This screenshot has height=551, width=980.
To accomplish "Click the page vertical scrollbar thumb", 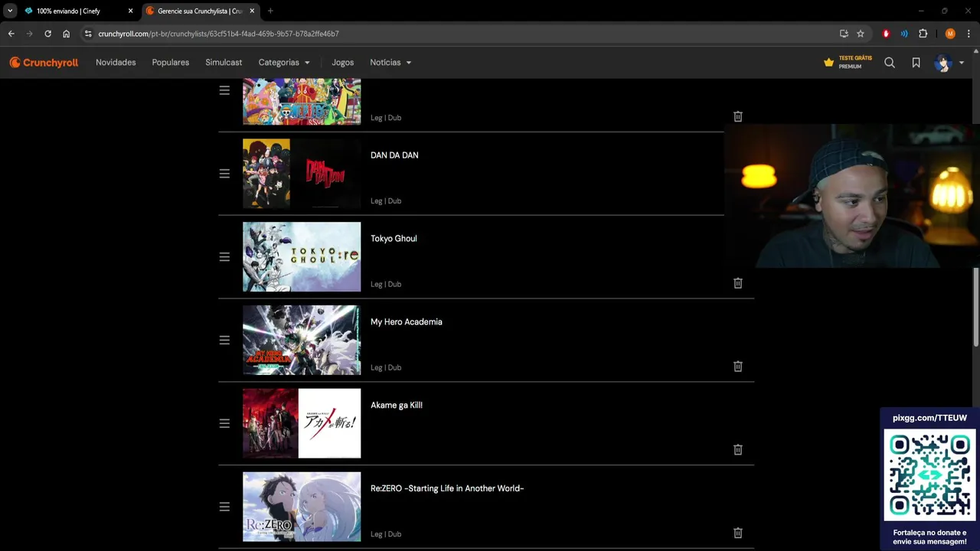I will 975,306.
